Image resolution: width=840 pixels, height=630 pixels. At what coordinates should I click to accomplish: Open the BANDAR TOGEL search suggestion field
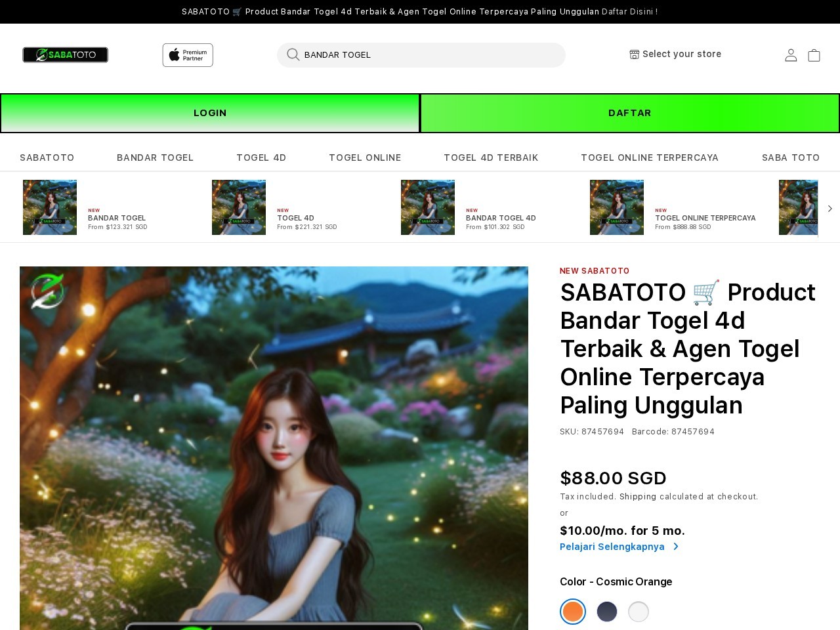[421, 55]
